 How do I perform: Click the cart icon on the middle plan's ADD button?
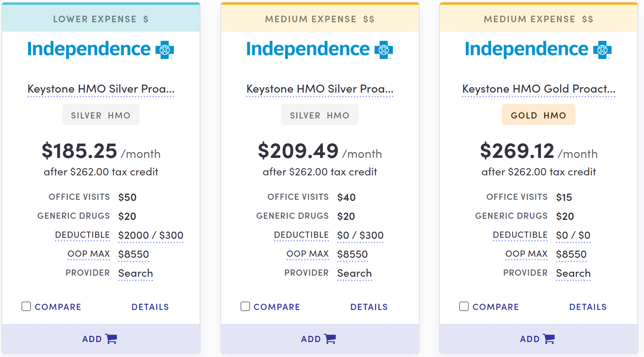pyautogui.click(x=330, y=339)
